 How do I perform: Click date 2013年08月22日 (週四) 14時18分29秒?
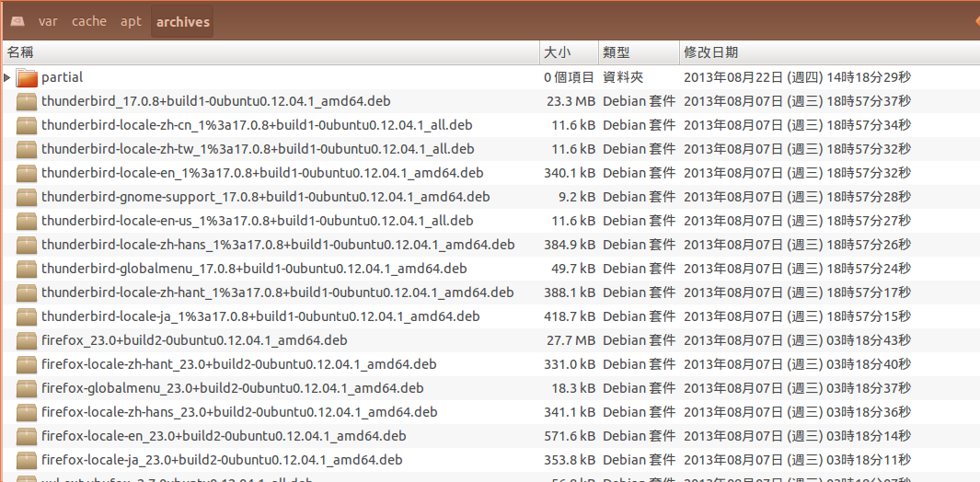[798, 78]
